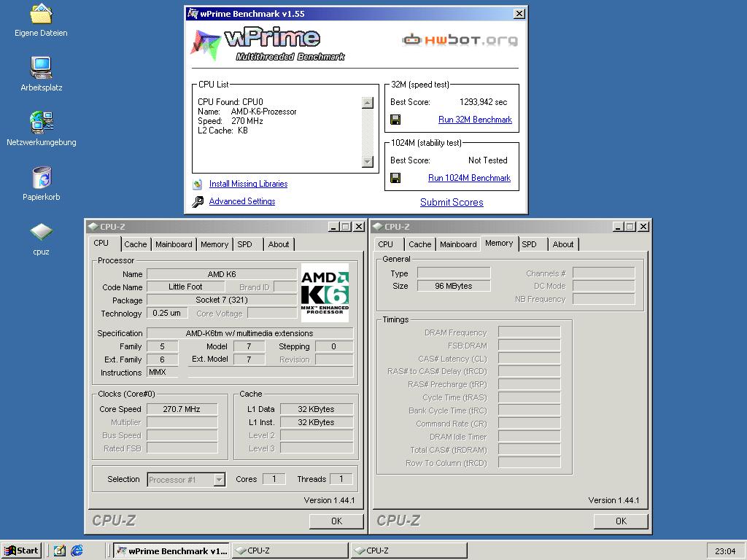Image resolution: width=747 pixels, height=560 pixels.
Task: Open the Advanced Settings link
Action: pyautogui.click(x=242, y=201)
